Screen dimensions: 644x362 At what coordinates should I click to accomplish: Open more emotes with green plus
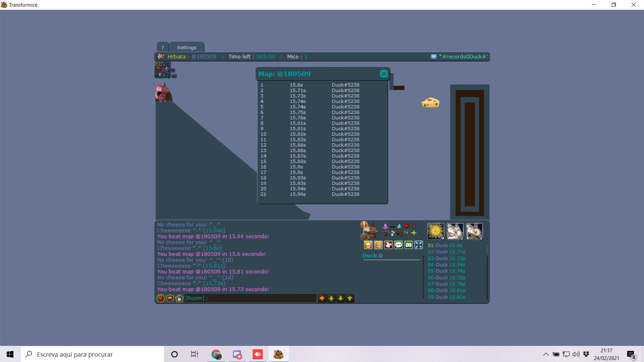414,233
